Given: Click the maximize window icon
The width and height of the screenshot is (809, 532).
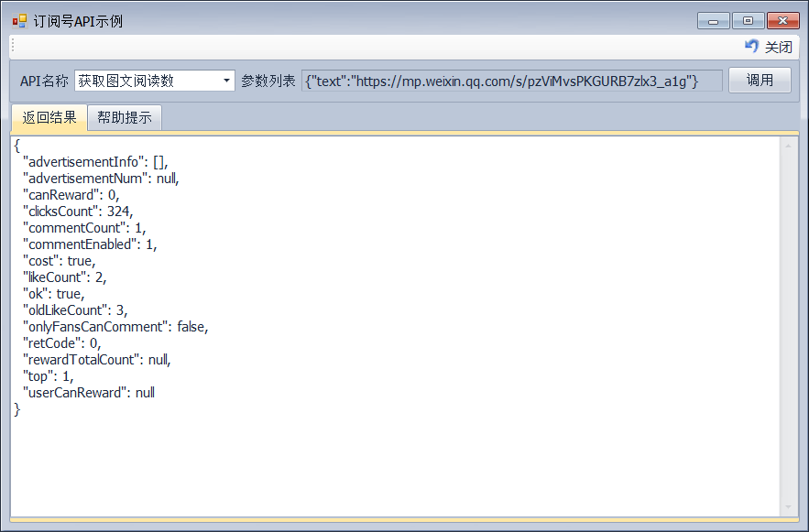Looking at the screenshot, I should 747,19.
